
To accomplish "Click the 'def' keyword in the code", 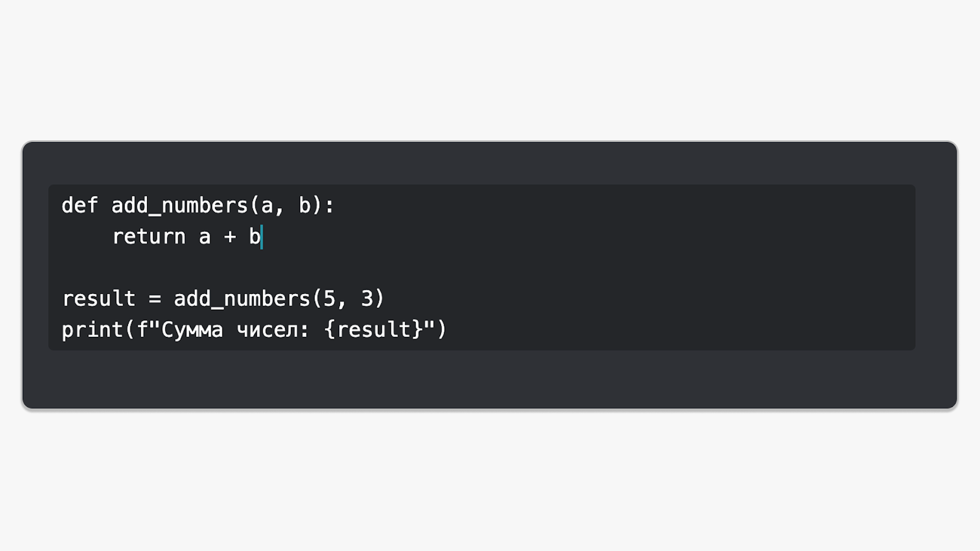I will click(x=80, y=205).
